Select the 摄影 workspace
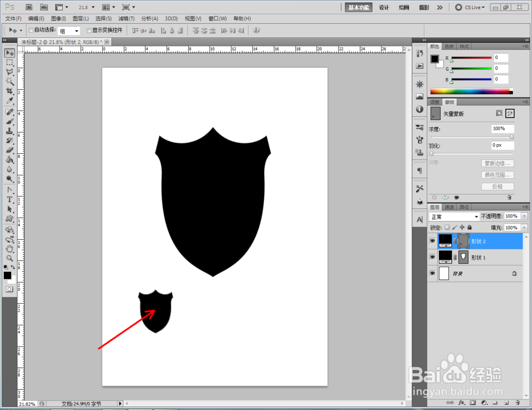 coord(424,7)
